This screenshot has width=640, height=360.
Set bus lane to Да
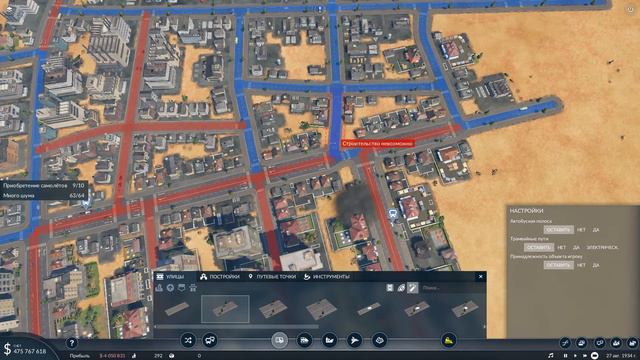click(x=596, y=230)
